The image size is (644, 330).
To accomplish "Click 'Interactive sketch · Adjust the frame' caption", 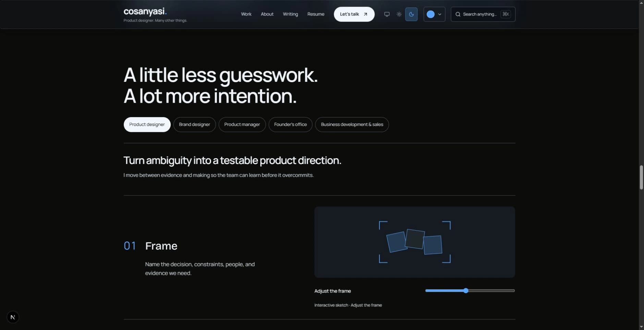I will (348, 305).
